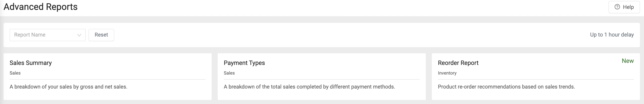Click the divider line in Reorder Report card
This screenshot has width=644, height=104.
536,79
